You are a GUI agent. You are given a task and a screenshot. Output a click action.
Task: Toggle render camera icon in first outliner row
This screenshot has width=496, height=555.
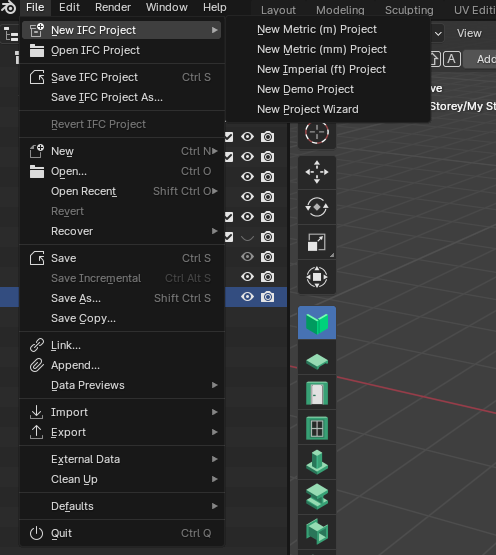(x=268, y=137)
